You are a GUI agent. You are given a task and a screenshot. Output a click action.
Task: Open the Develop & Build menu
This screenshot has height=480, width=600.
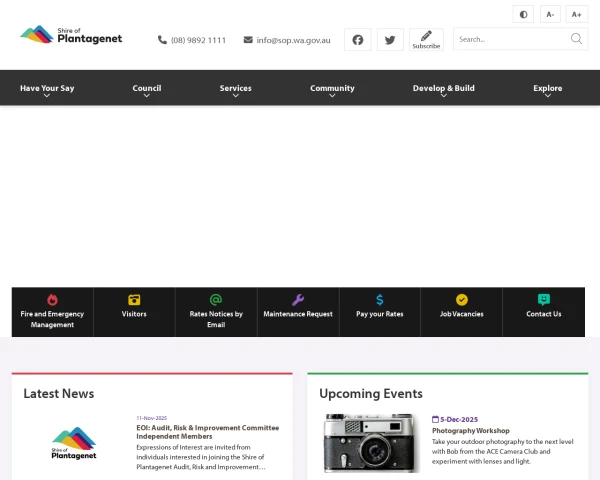click(x=444, y=89)
